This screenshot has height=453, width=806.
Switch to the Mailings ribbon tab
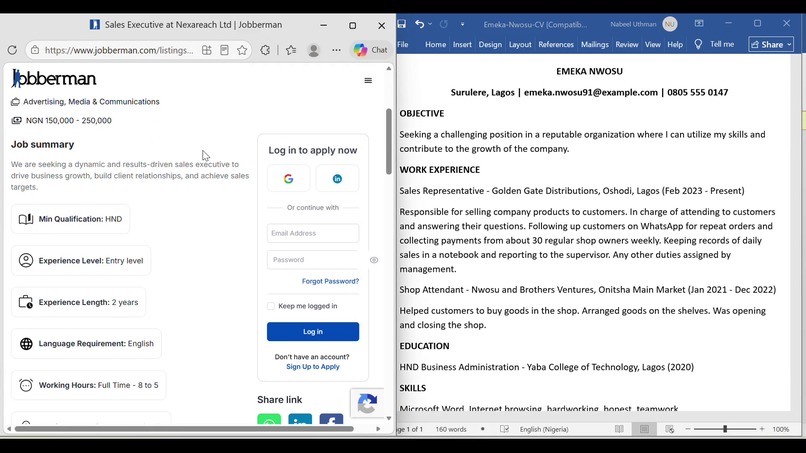(x=595, y=45)
